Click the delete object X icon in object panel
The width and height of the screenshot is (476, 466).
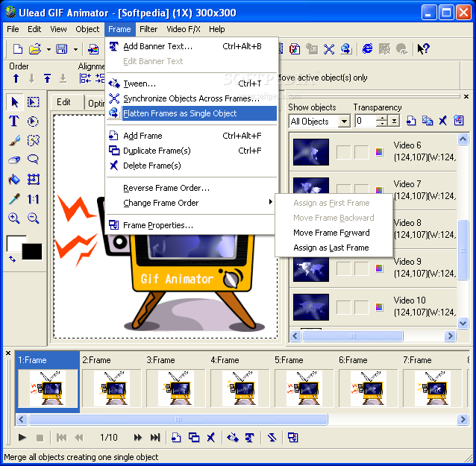coord(443,121)
